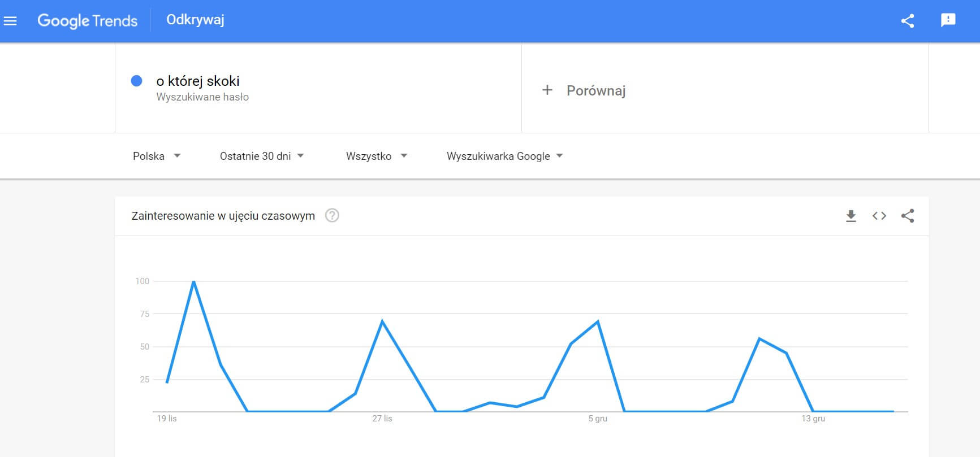
Task: Click the download CSV icon on the chart
Action: click(x=851, y=215)
